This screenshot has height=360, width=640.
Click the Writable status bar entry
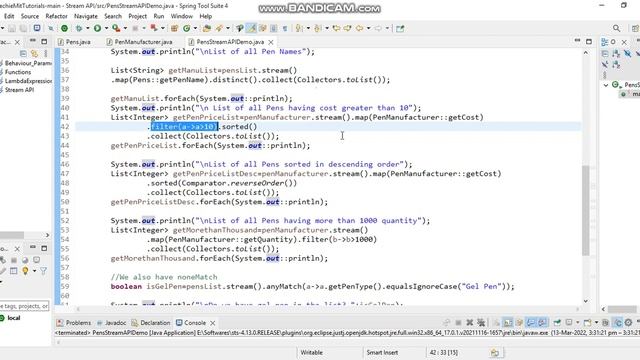coord(311,352)
